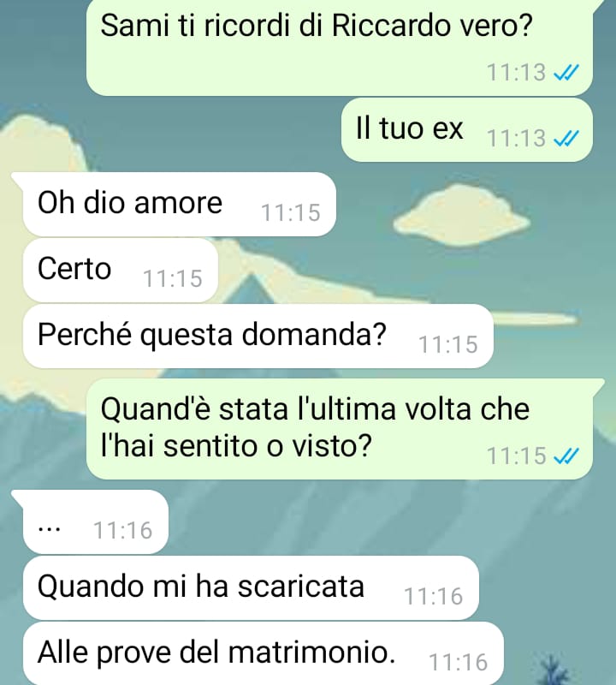Screen dimensions: 616x685
Task: Select the 'Perché questa domanda?' message
Action: [x=258, y=336]
